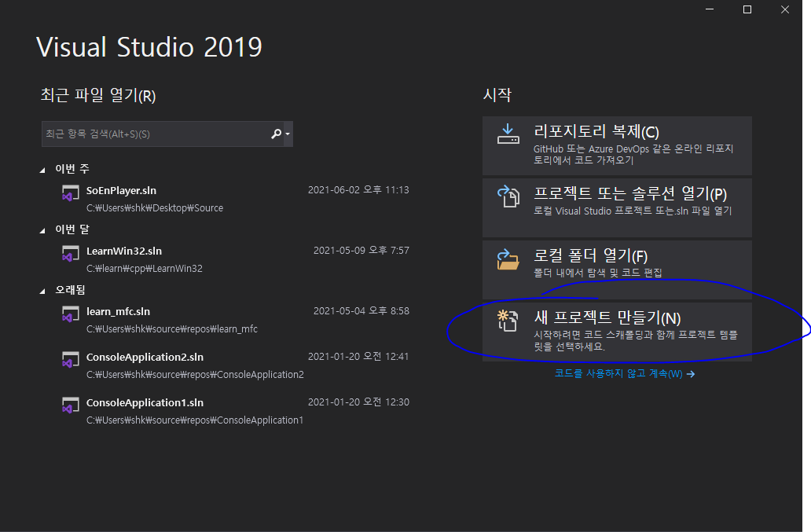Click the arrow icon beside 코드를 사용하지 않고 계속
This screenshot has width=811, height=532.
(x=691, y=374)
